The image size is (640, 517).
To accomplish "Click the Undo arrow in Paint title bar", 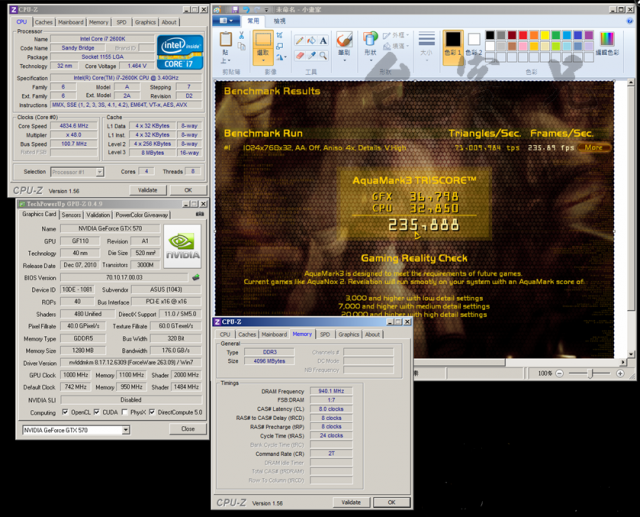I will click(x=246, y=9).
